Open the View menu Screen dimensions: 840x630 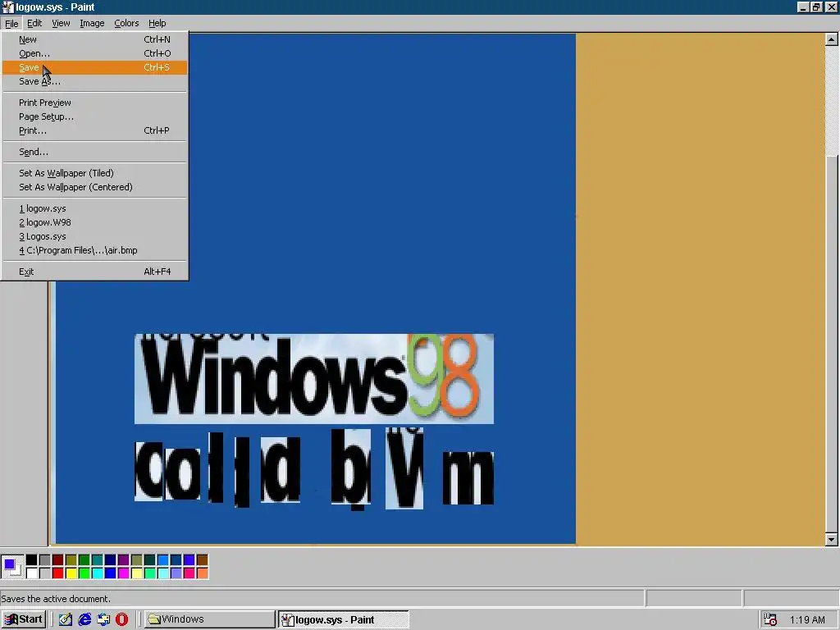(x=61, y=23)
